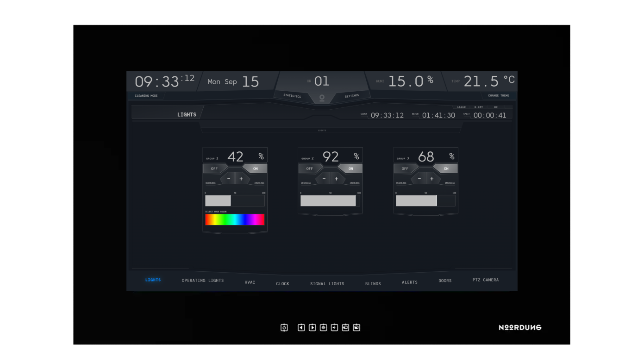Click the center home logo between Statistics and Settings
The image size is (644, 362).
pyautogui.click(x=322, y=98)
